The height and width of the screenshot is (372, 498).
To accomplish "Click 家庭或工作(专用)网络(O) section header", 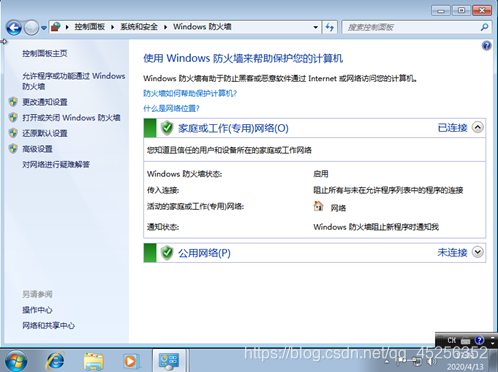I will [x=233, y=128].
